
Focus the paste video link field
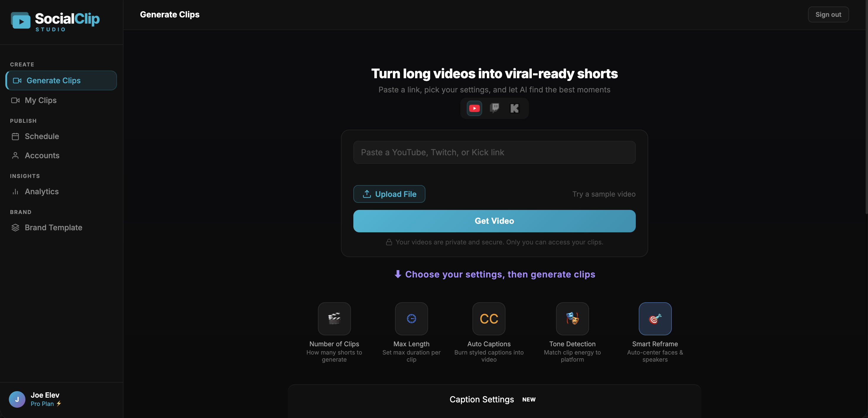click(494, 152)
